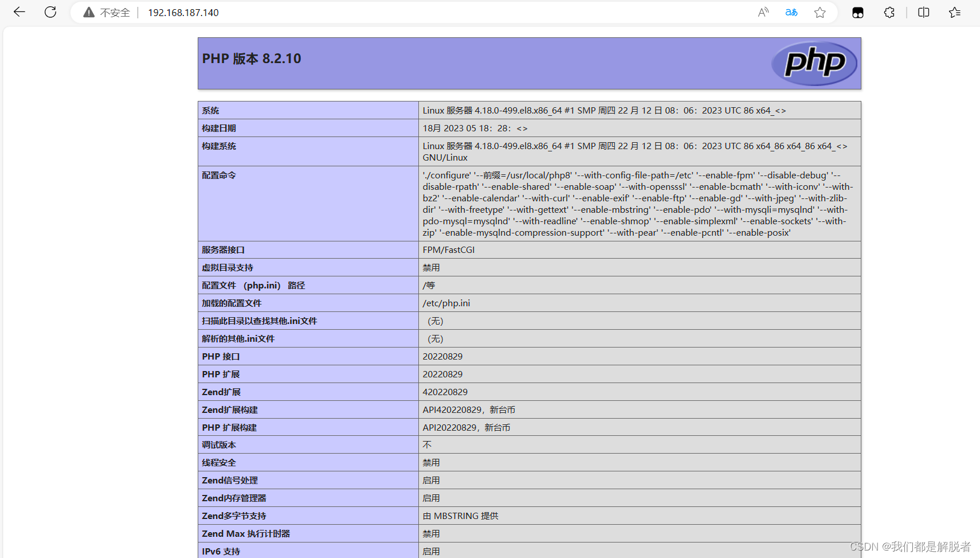Click the IPv6 支持 启用 cell
This screenshot has height=558, width=980.
point(431,551)
